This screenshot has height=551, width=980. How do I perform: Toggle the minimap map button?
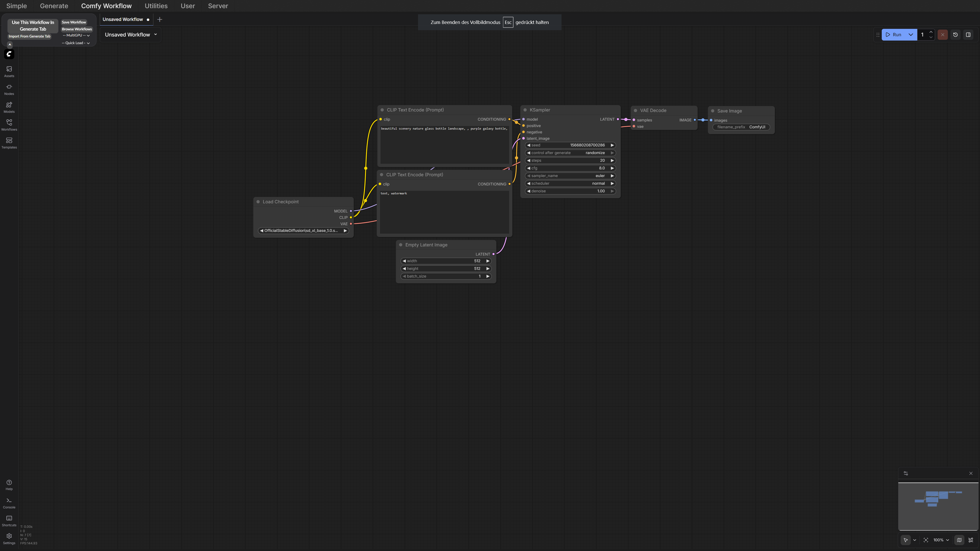pyautogui.click(x=959, y=540)
